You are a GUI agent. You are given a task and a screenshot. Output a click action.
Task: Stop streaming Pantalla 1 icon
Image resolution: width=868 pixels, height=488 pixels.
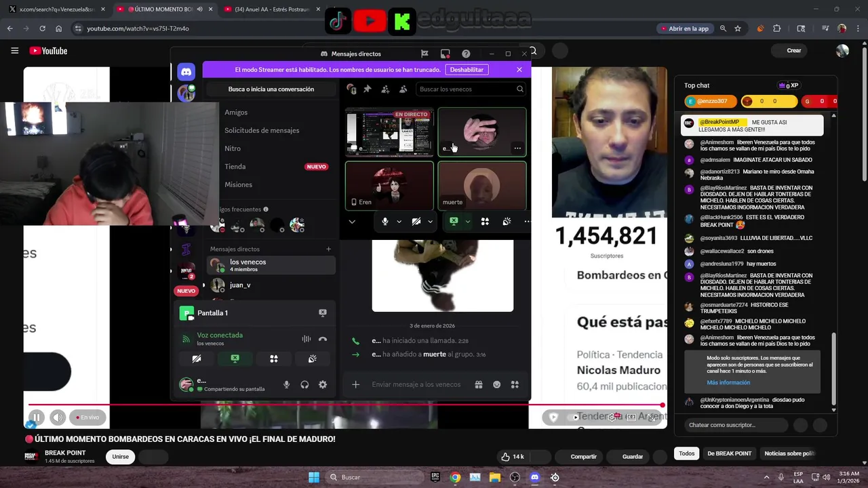click(323, 312)
